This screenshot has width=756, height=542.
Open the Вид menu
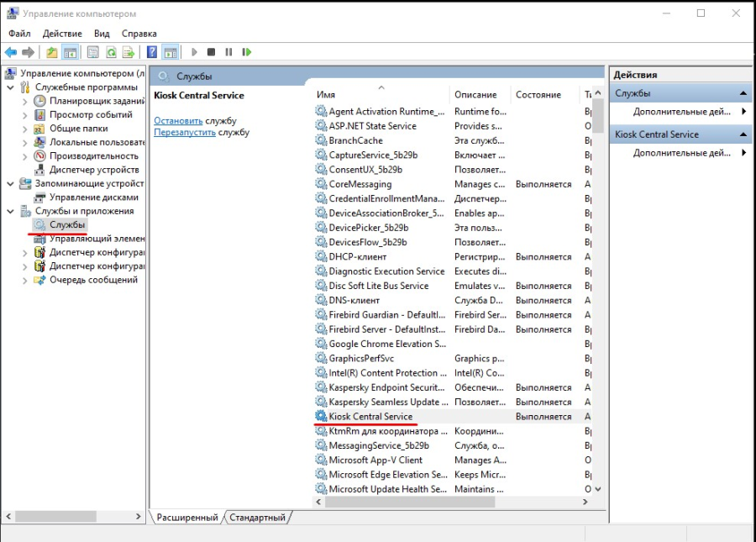[102, 34]
